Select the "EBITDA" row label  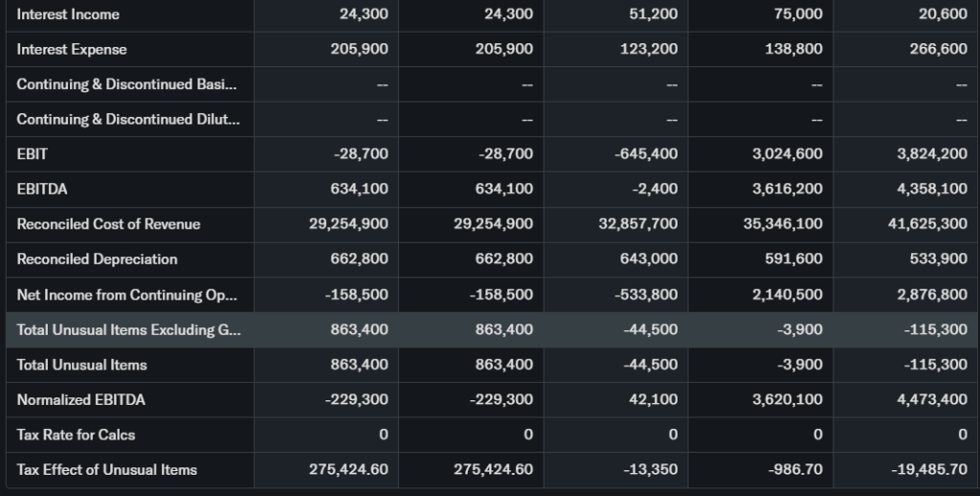(x=42, y=189)
